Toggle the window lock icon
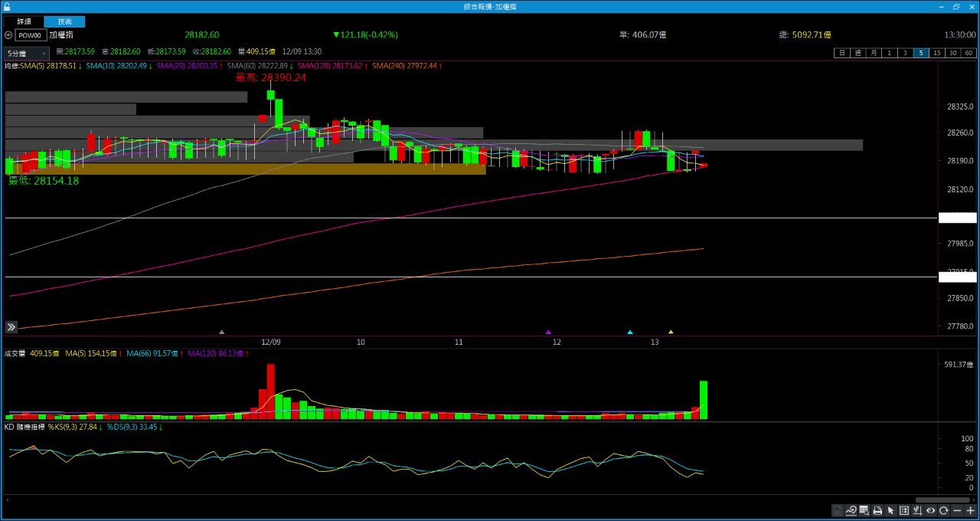Viewport: 980px width, 521px height. pos(7,6)
